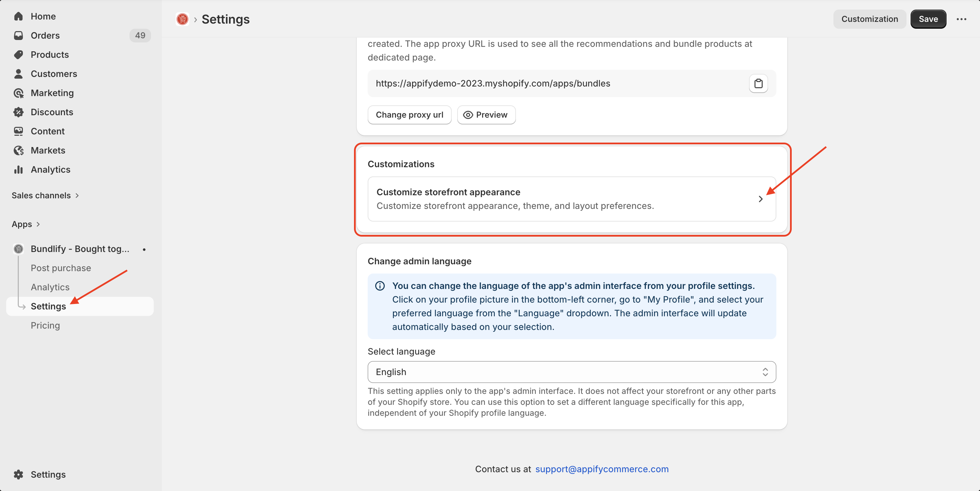Click the Bundlify app logo in header

(182, 19)
